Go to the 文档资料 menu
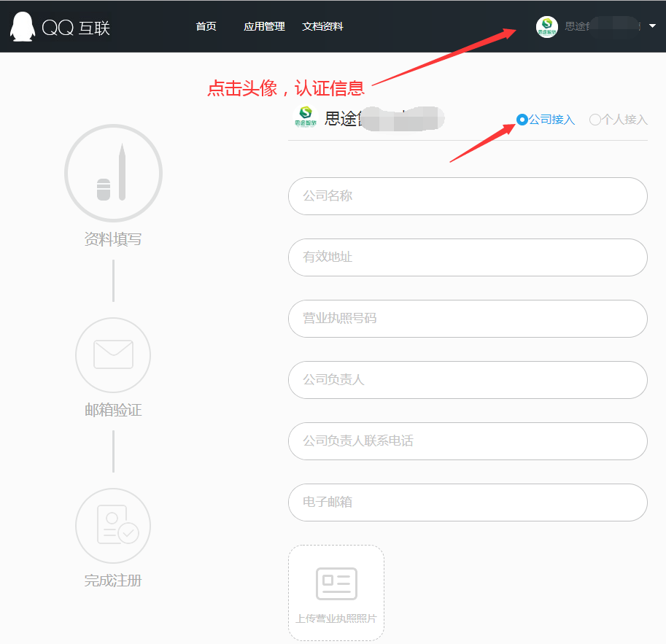Screen dimensions: 666x644 (322, 27)
